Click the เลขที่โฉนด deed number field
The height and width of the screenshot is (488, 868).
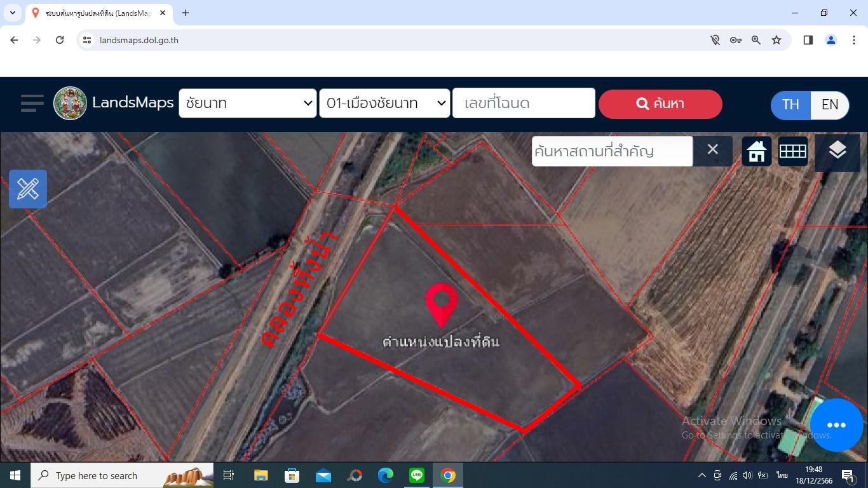pos(524,103)
